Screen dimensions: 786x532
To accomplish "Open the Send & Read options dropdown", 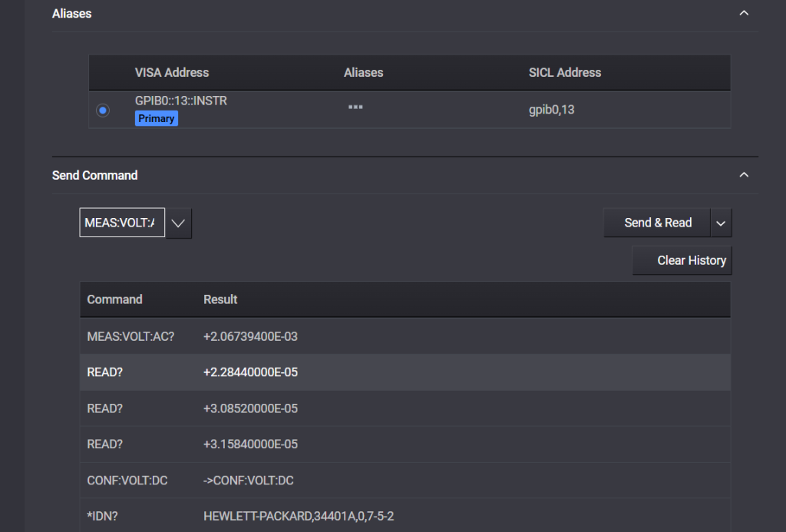I will 721,223.
